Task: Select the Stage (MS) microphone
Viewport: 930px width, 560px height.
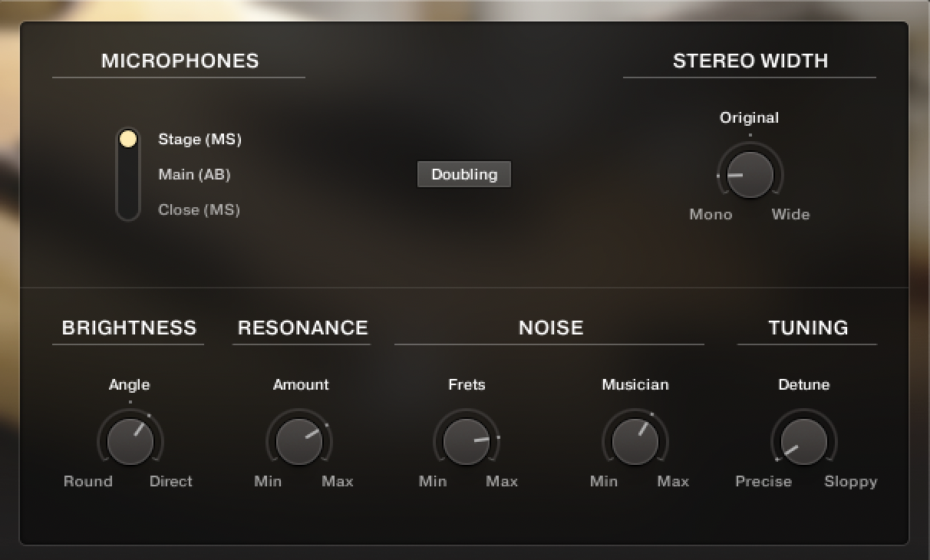Action: [200, 139]
